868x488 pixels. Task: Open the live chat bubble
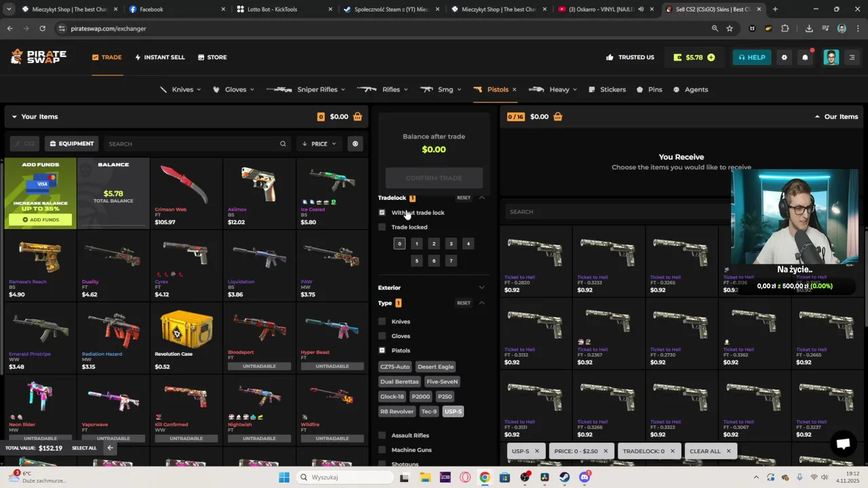(844, 444)
